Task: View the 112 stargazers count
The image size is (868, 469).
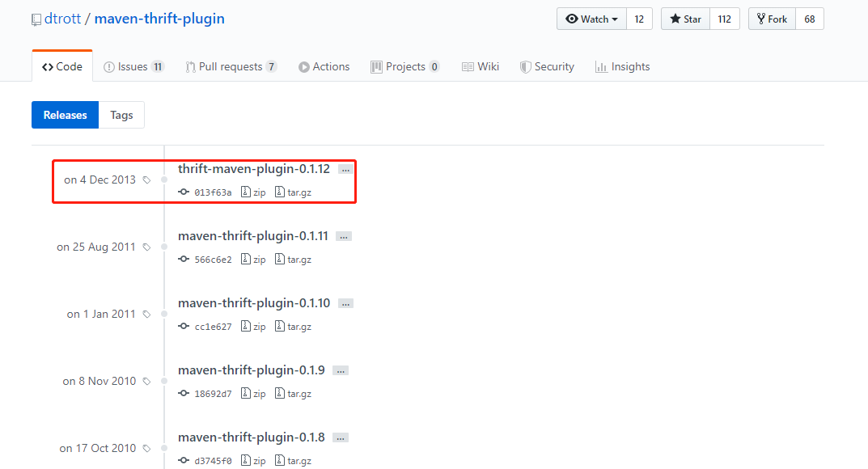Action: tap(725, 19)
